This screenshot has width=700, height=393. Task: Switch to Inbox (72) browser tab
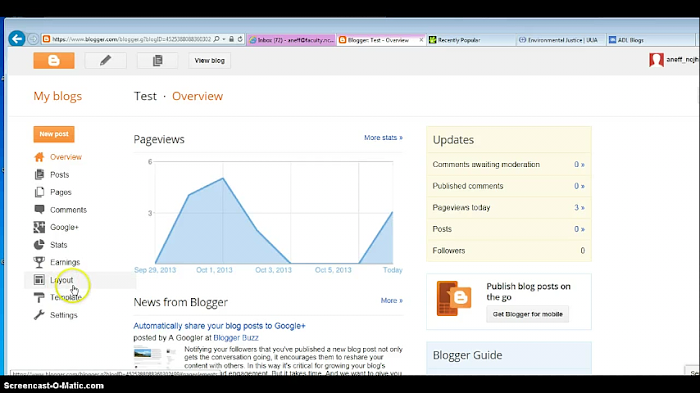(291, 40)
